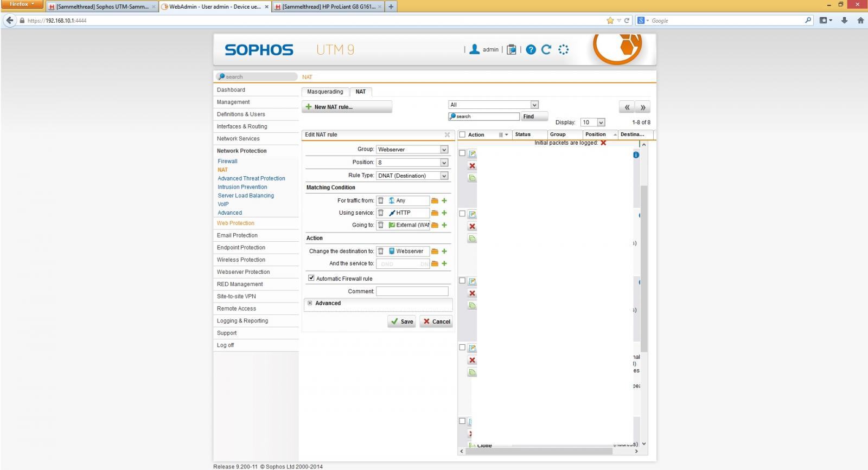The height and width of the screenshot is (470, 868).
Task: Click green plus beside 'Going to'
Action: click(444, 225)
